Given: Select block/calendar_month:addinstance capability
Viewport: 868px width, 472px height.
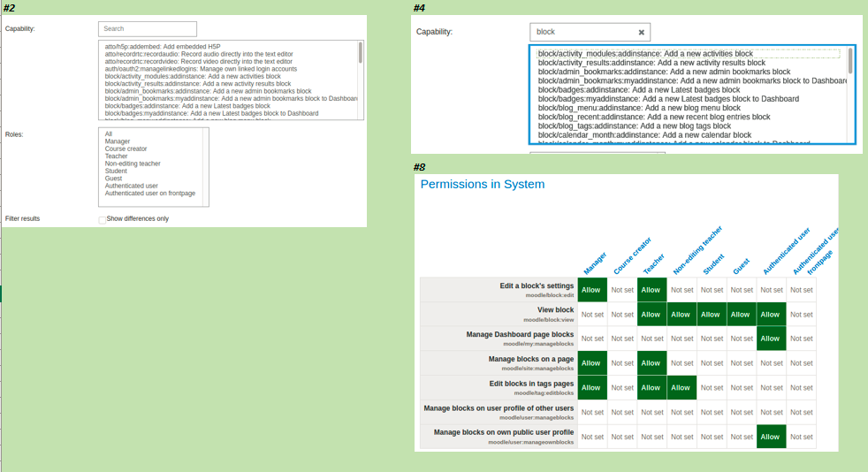Looking at the screenshot, I should coord(644,135).
